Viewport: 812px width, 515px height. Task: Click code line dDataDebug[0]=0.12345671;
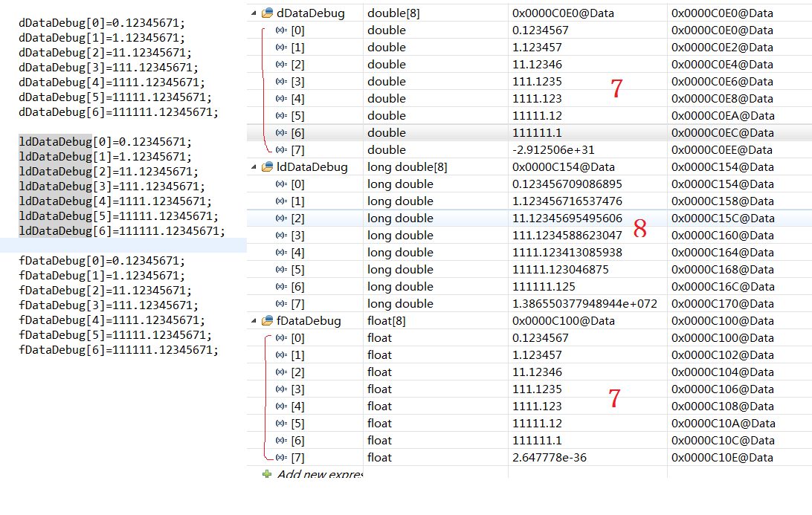(101, 23)
